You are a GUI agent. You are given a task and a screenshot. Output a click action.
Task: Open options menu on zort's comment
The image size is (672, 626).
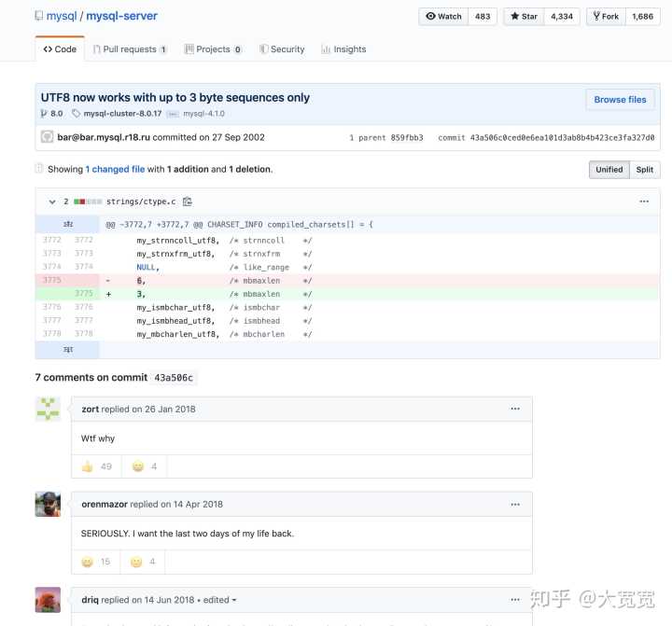tap(515, 409)
